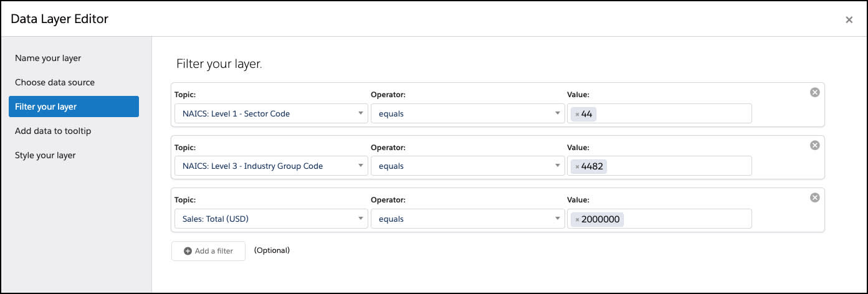The image size is (868, 294).
Task: Select the Filter your layer step
Action: (x=74, y=107)
